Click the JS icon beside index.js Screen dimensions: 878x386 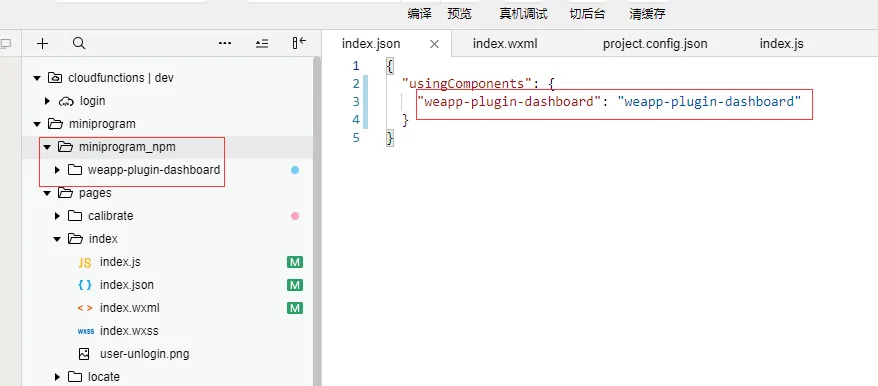coord(85,262)
